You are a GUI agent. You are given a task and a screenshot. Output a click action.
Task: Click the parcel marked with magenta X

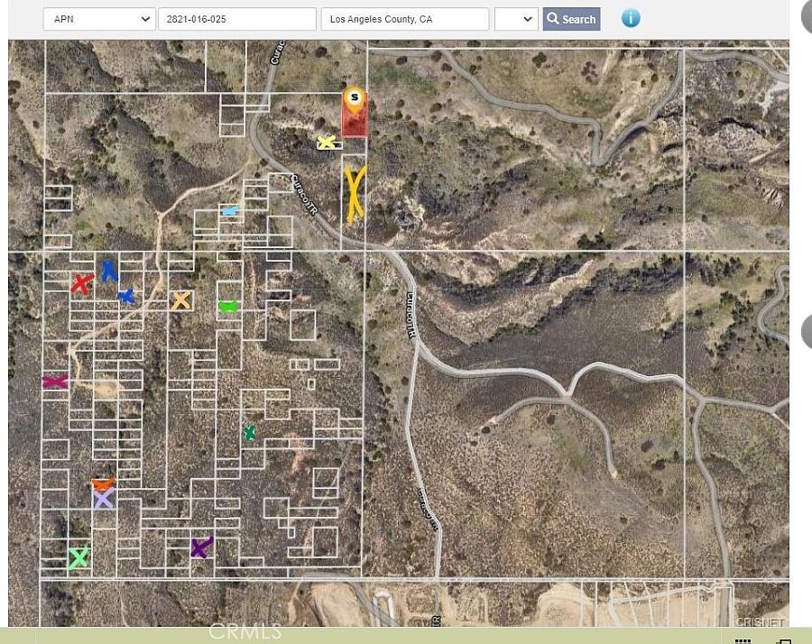point(55,382)
